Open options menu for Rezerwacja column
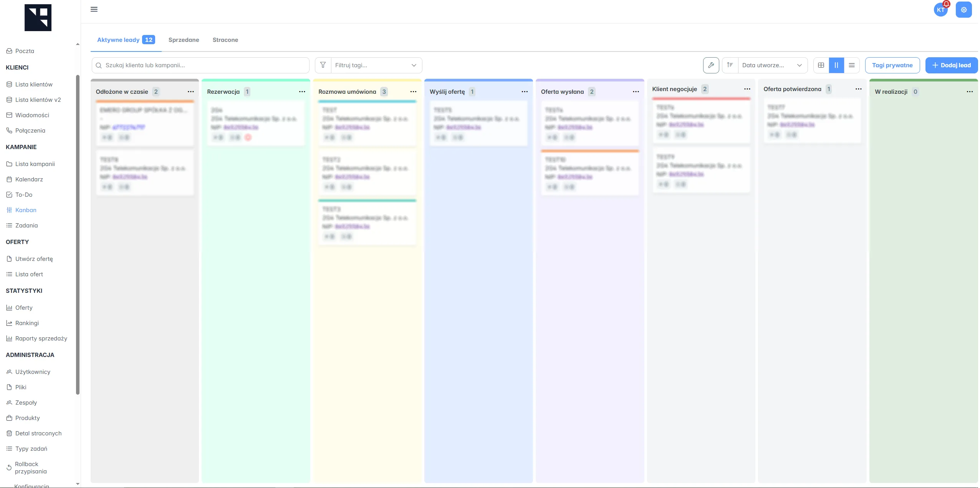Image resolution: width=980 pixels, height=488 pixels. click(302, 91)
